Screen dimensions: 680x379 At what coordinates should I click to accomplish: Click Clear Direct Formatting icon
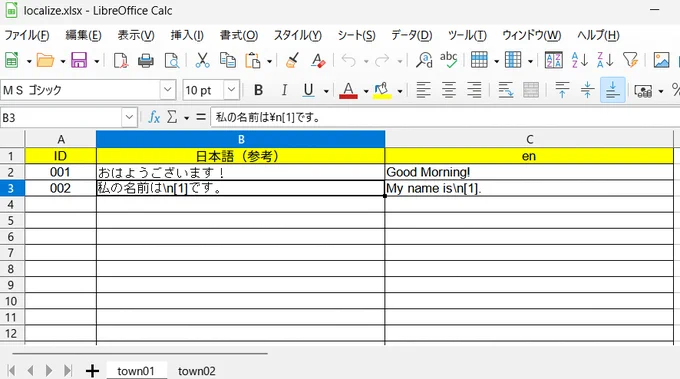pyautogui.click(x=318, y=60)
